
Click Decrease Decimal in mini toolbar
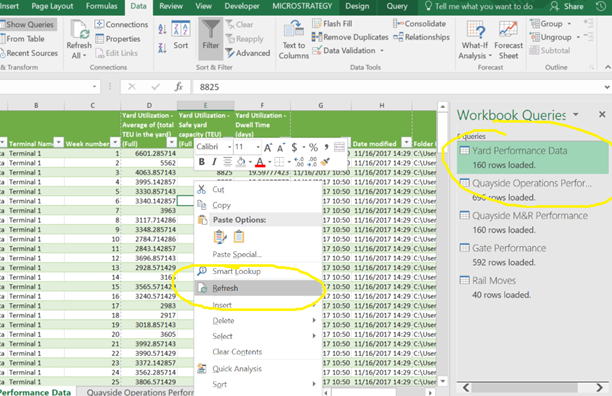312,162
